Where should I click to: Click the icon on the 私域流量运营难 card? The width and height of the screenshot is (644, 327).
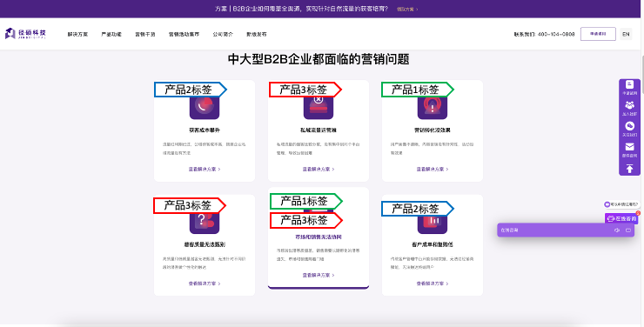(x=319, y=108)
